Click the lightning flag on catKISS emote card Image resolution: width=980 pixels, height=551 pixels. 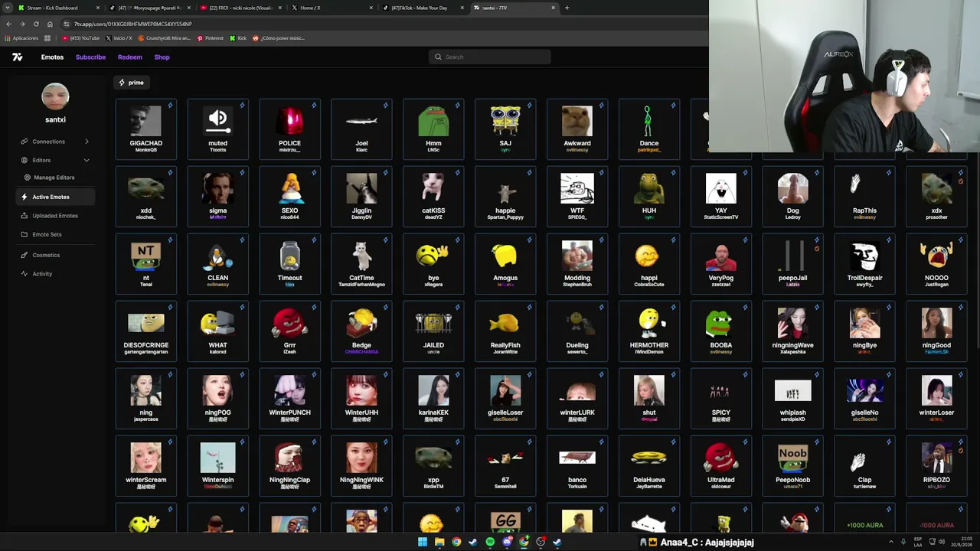(x=458, y=173)
